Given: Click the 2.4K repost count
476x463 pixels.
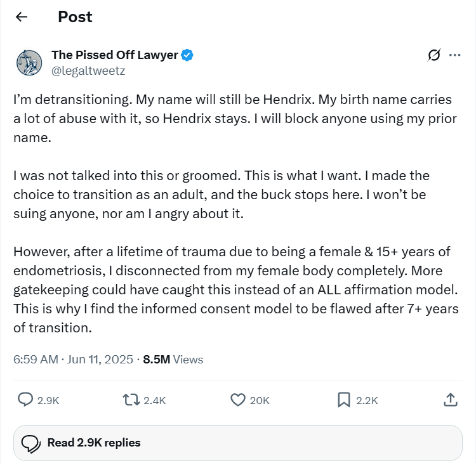Looking at the screenshot, I should point(154,400).
